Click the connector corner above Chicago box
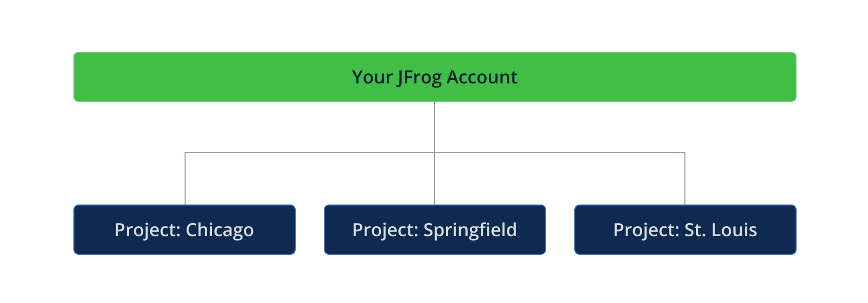This screenshot has width=868, height=303. 185,152
